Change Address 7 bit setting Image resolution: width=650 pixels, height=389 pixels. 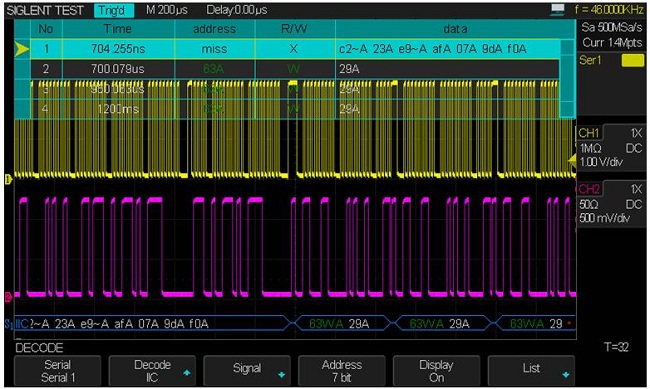(x=342, y=370)
